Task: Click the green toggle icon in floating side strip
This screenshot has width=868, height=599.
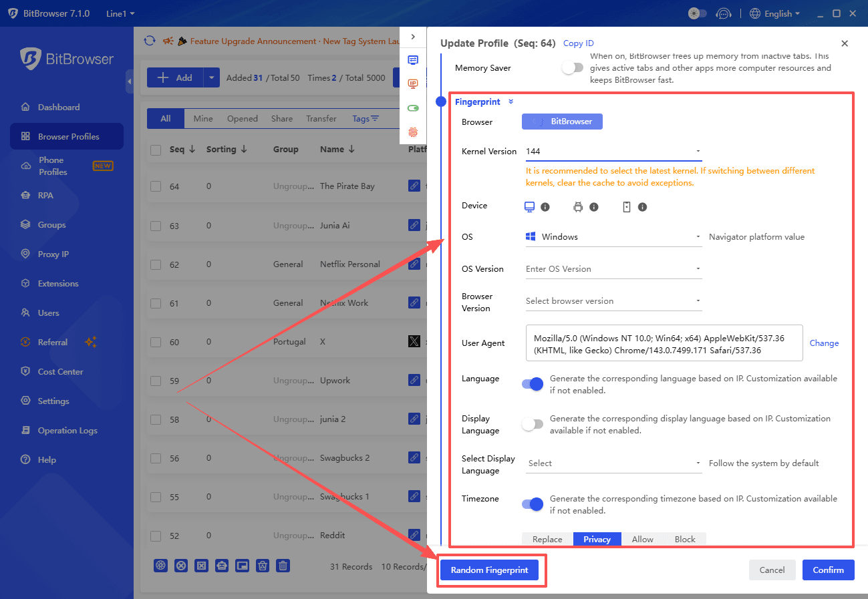Action: tap(413, 108)
